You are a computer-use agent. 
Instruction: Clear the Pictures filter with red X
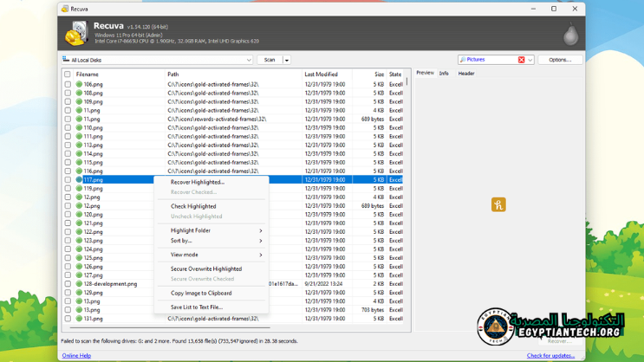point(521,60)
